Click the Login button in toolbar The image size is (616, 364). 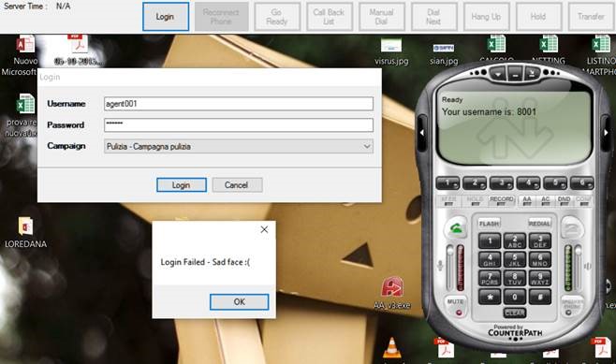166,17
